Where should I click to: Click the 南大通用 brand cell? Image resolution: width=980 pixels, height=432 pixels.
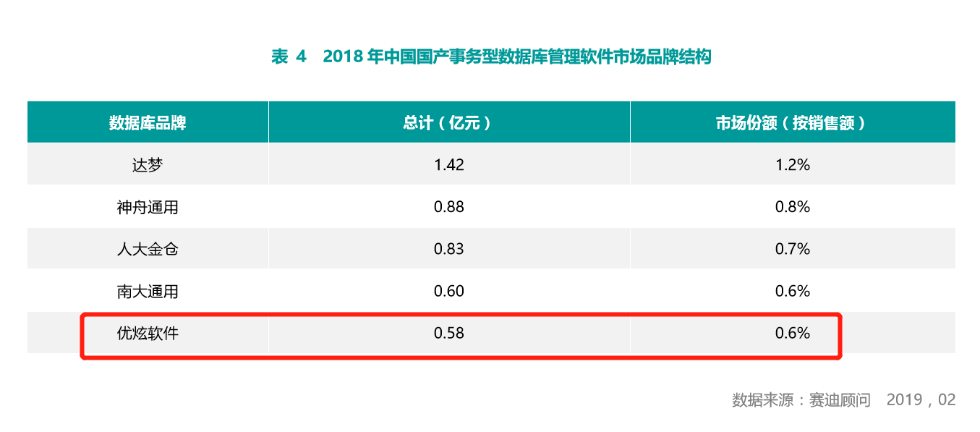click(148, 291)
